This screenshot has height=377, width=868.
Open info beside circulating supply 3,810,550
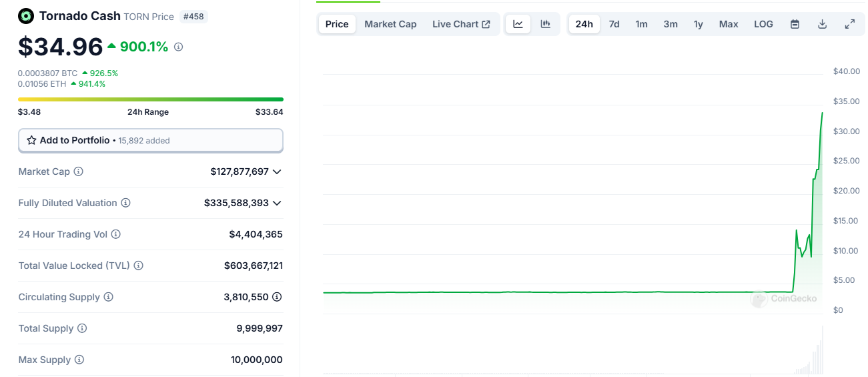(277, 297)
